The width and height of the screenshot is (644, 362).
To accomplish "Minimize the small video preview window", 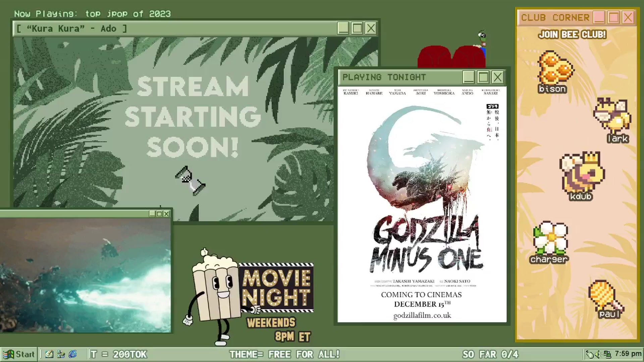I will click(x=152, y=214).
